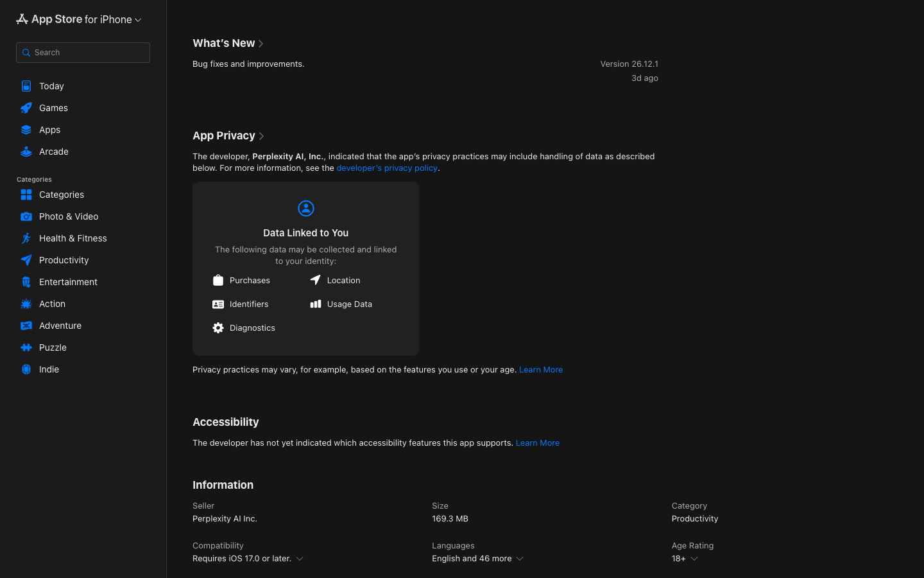Click the Data Linked to You title
Viewport: 924px width, 578px height.
pos(306,233)
